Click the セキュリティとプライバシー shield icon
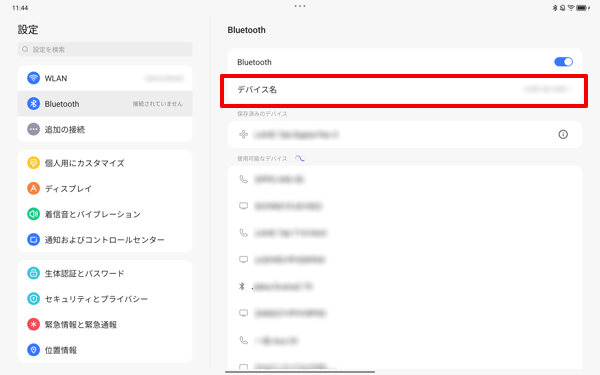 coord(33,299)
